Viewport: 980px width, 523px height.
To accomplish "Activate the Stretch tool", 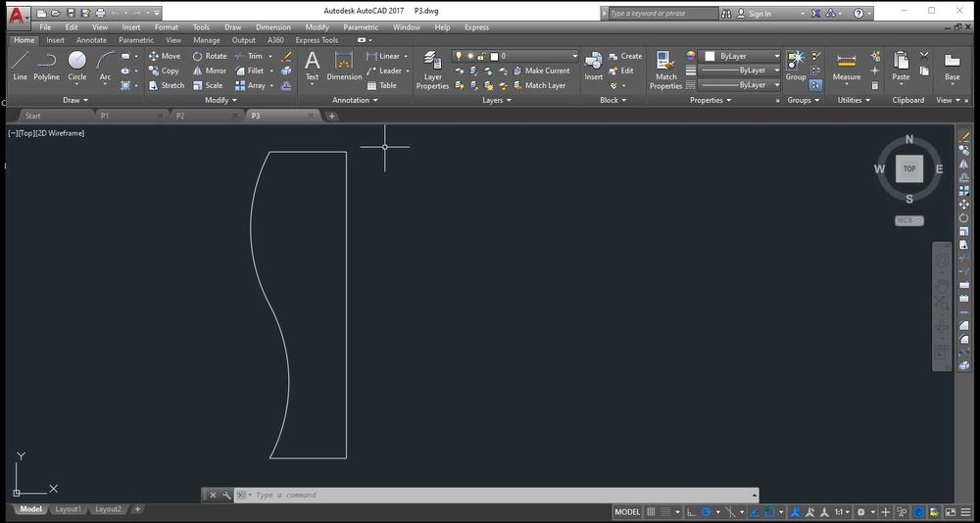I will pyautogui.click(x=167, y=85).
